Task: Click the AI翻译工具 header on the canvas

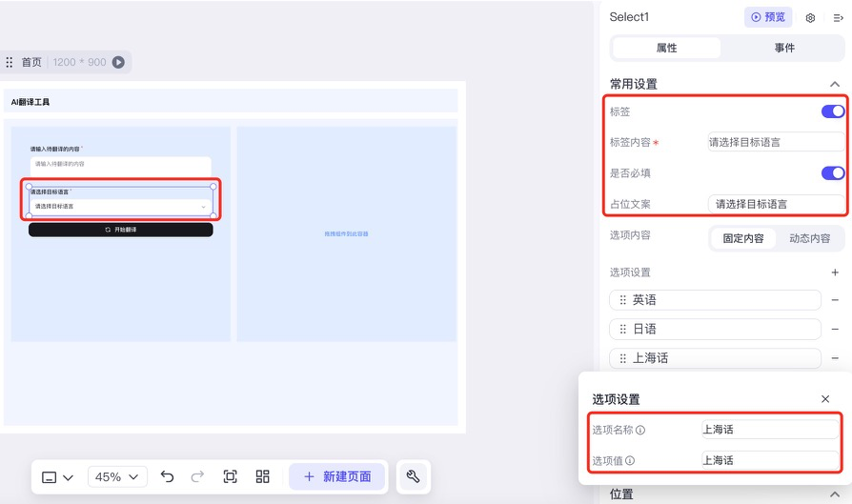Action: coord(30,102)
